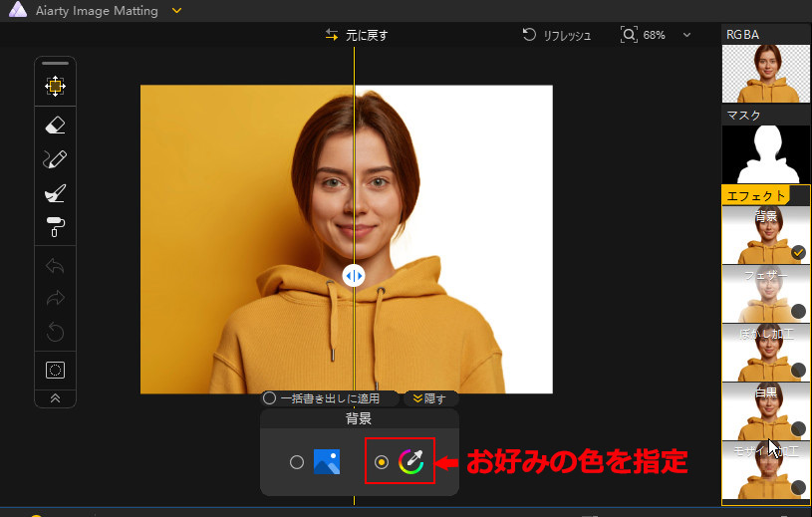Toggle the circle on モザイク加工 effect
This screenshot has width=812, height=517.
coord(798,487)
